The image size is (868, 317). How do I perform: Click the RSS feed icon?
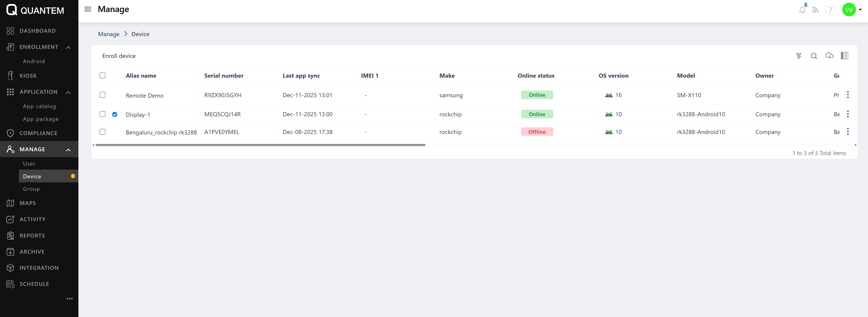(815, 10)
